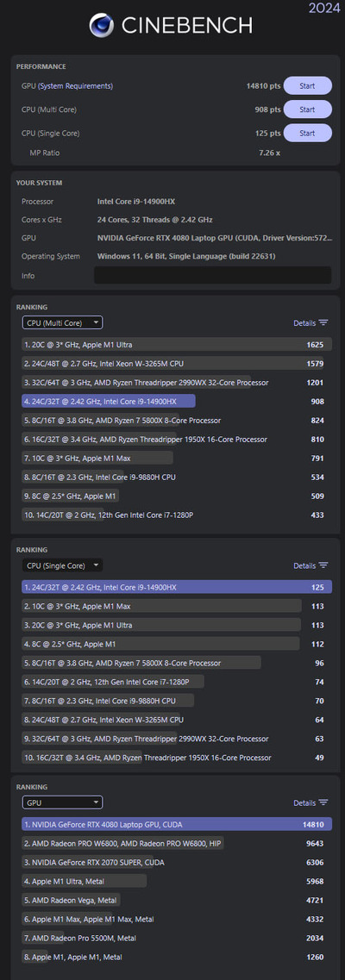Start the CPU (Multi Core) test
Screen dimensions: 345x980
click(x=308, y=109)
